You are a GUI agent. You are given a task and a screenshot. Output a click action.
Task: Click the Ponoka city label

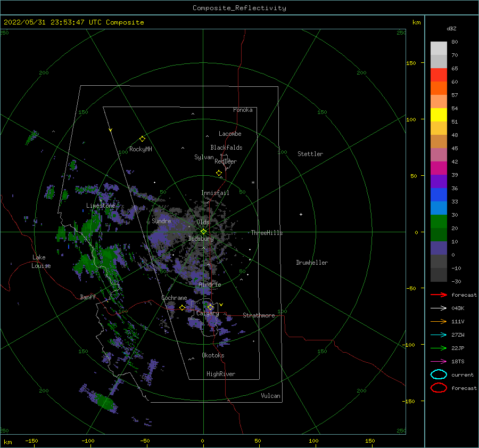pos(243,110)
